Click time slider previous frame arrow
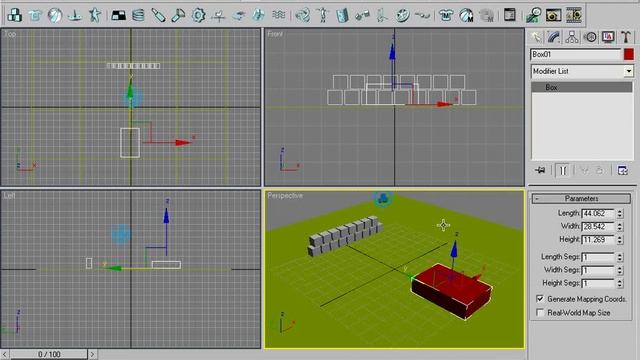Image resolution: width=640 pixels, height=360 pixels. coord(4,354)
